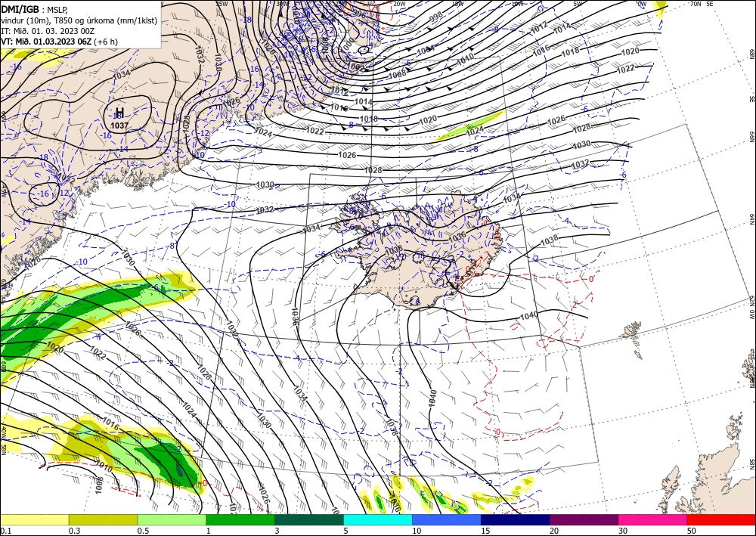Click the "66N" latitude label on right edge

pyautogui.click(x=751, y=137)
